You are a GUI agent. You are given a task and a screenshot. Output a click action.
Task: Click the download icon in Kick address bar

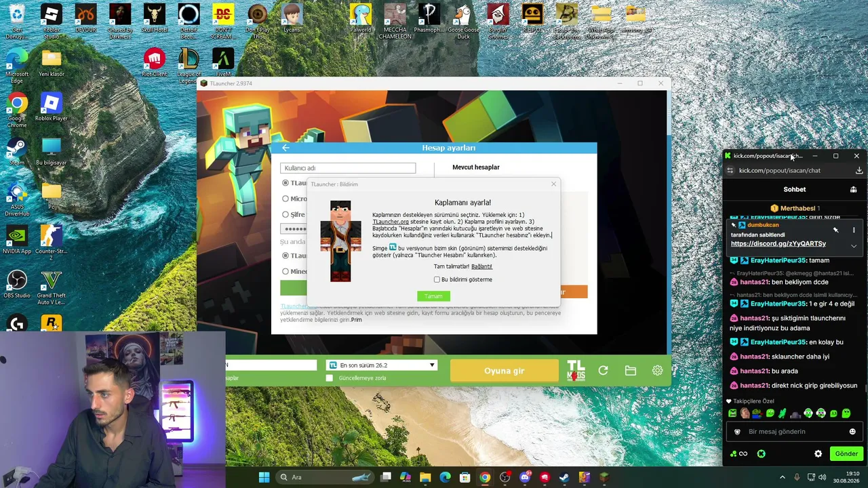click(859, 171)
